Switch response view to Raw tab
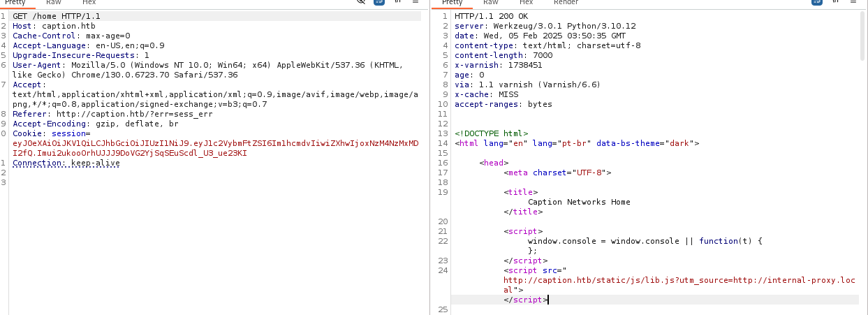 pos(490,3)
